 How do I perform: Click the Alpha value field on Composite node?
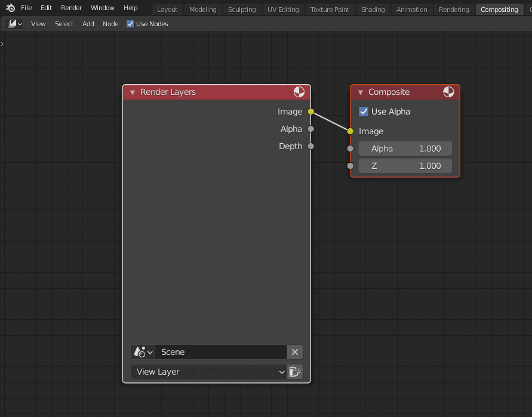click(405, 149)
